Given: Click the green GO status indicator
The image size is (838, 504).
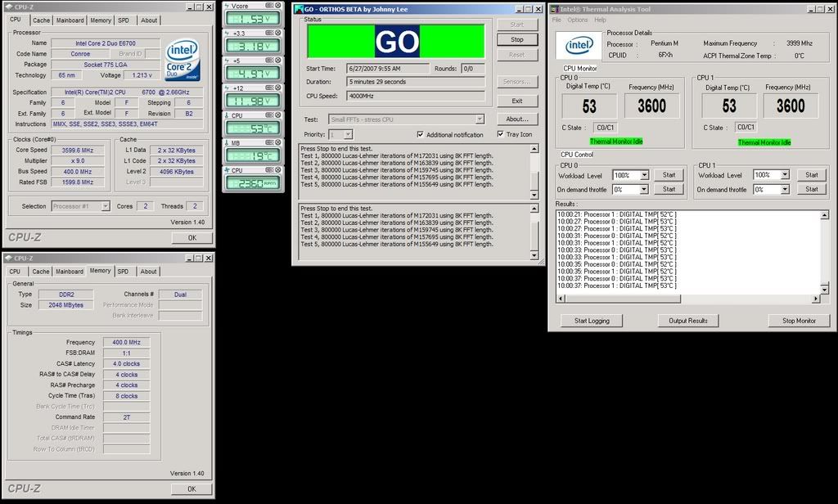Looking at the screenshot, I should [x=396, y=41].
